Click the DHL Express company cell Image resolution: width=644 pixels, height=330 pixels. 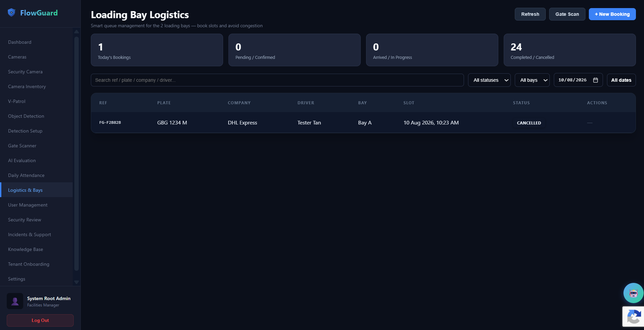242,122
